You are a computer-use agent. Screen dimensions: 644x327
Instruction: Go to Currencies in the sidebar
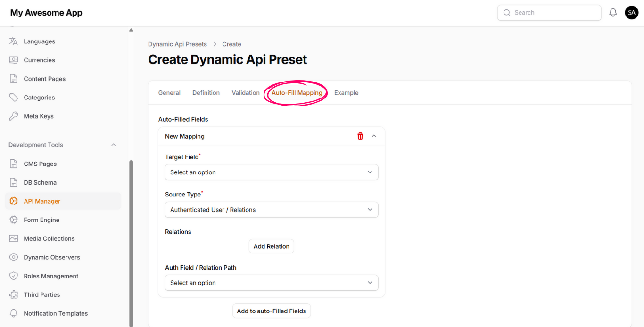[x=39, y=60]
